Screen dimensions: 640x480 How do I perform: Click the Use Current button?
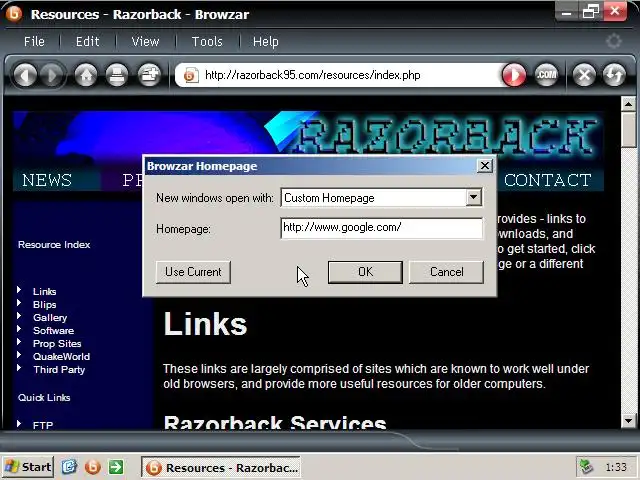point(193,272)
